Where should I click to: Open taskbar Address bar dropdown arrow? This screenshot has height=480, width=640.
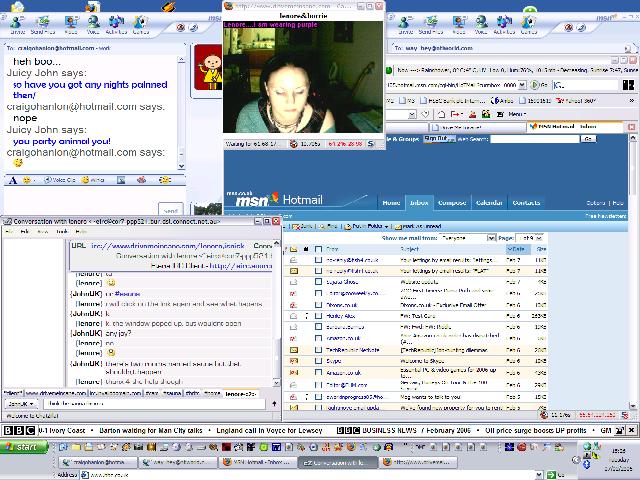point(539,475)
